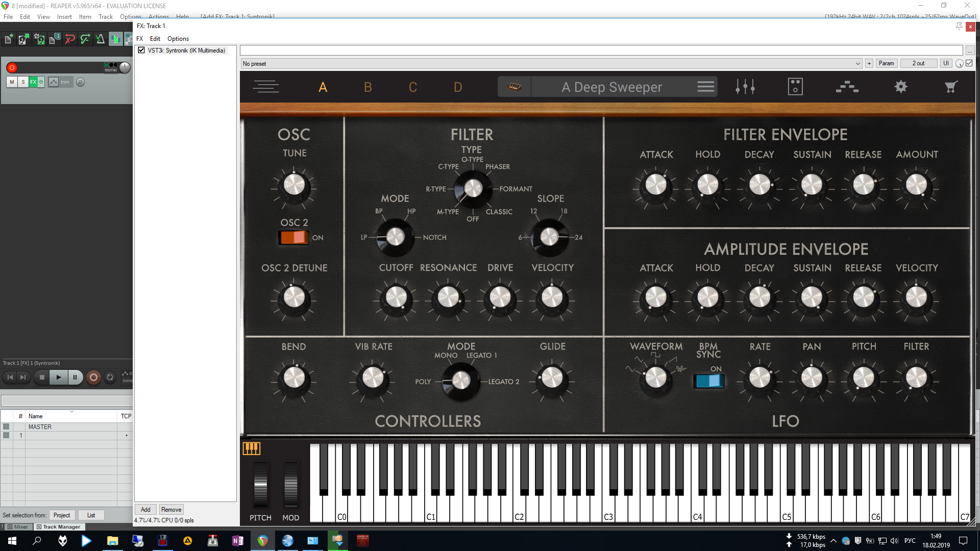
Task: Toggle the metronome icon in toolbar
Action: [100, 39]
